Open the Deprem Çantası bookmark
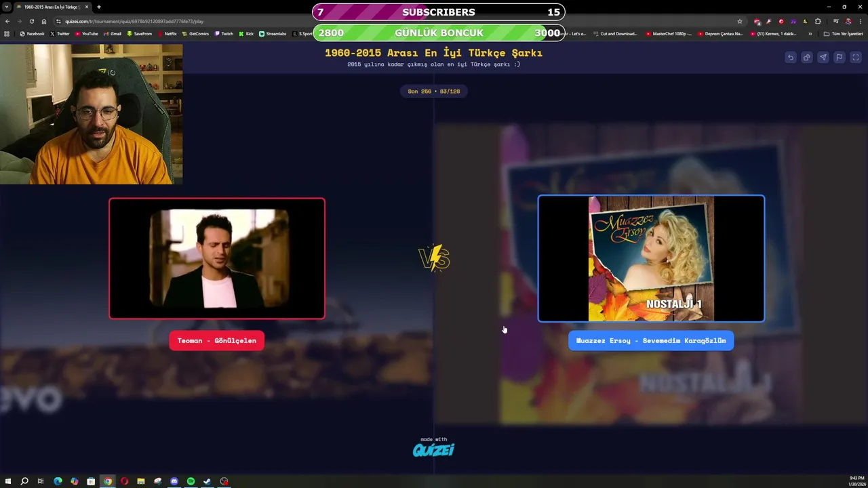Image resolution: width=868 pixels, height=488 pixels. click(x=721, y=33)
